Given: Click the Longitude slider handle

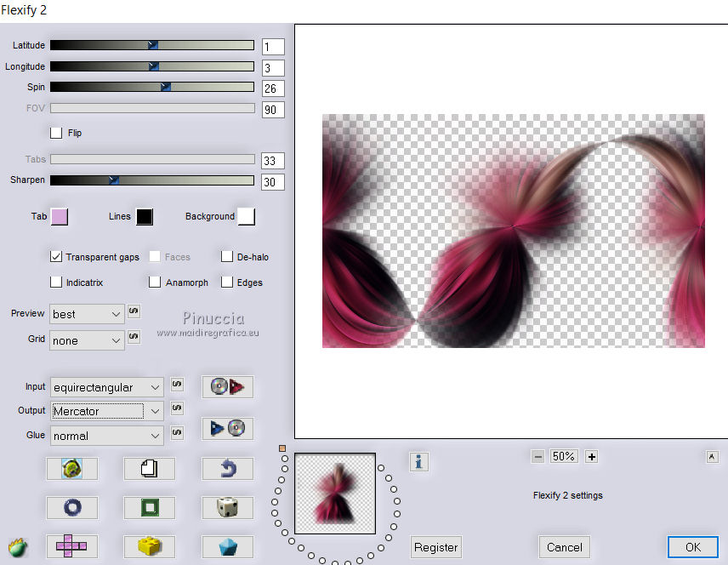Looking at the screenshot, I should tap(154, 66).
